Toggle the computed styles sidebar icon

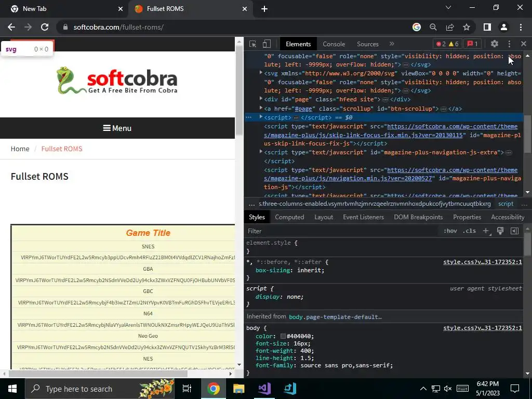click(514, 231)
